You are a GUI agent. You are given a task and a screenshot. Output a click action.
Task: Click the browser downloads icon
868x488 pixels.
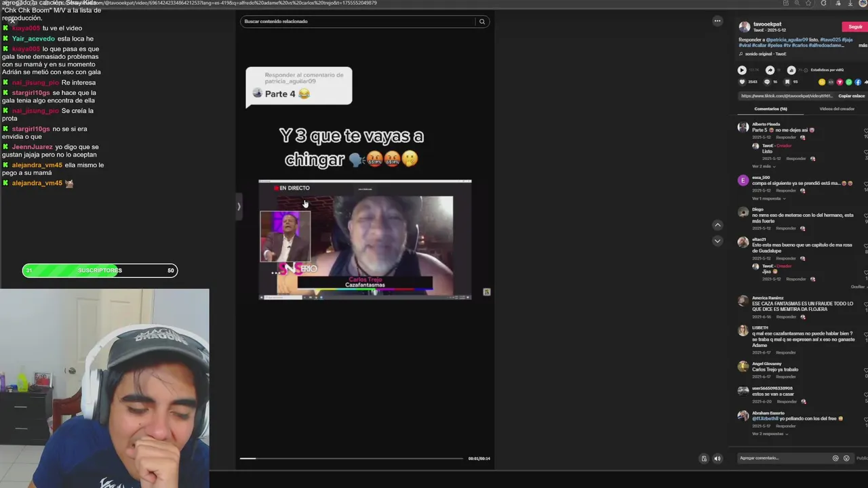click(x=850, y=3)
